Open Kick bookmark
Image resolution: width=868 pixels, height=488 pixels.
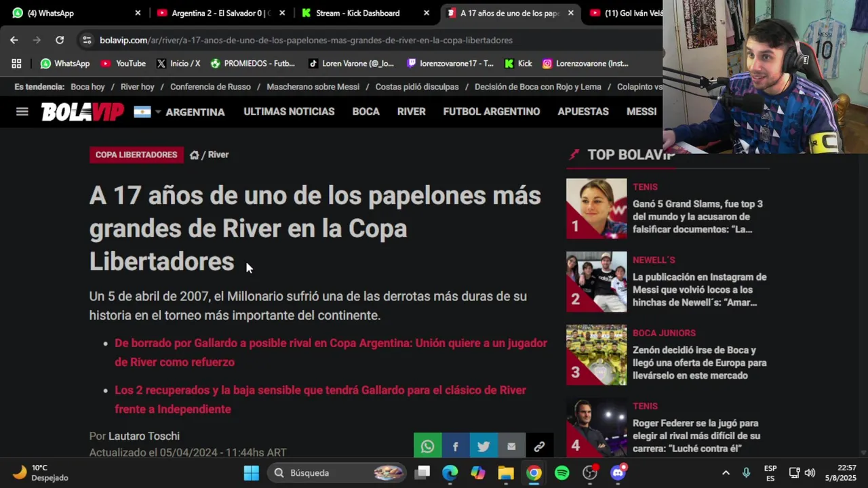pos(518,63)
